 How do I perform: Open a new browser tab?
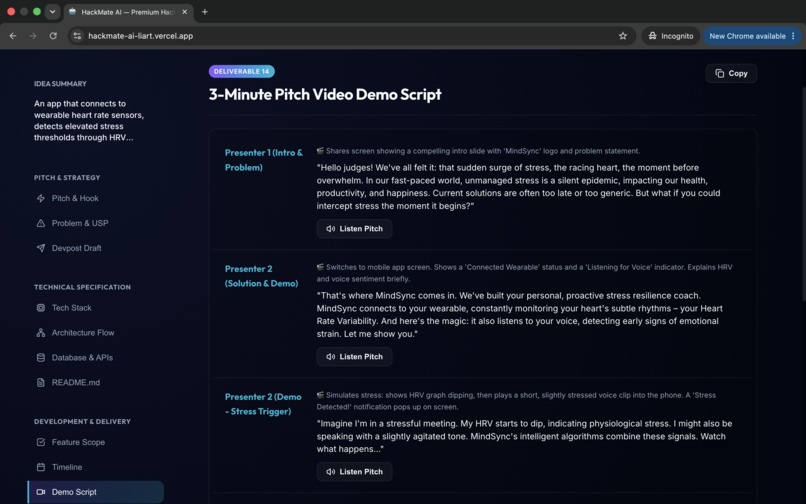(205, 12)
